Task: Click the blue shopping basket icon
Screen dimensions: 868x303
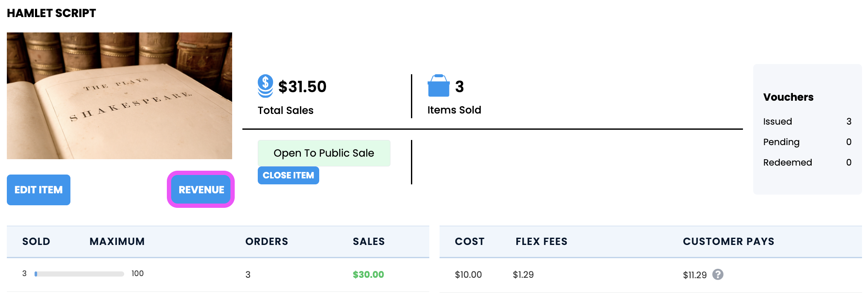Action: (x=438, y=86)
